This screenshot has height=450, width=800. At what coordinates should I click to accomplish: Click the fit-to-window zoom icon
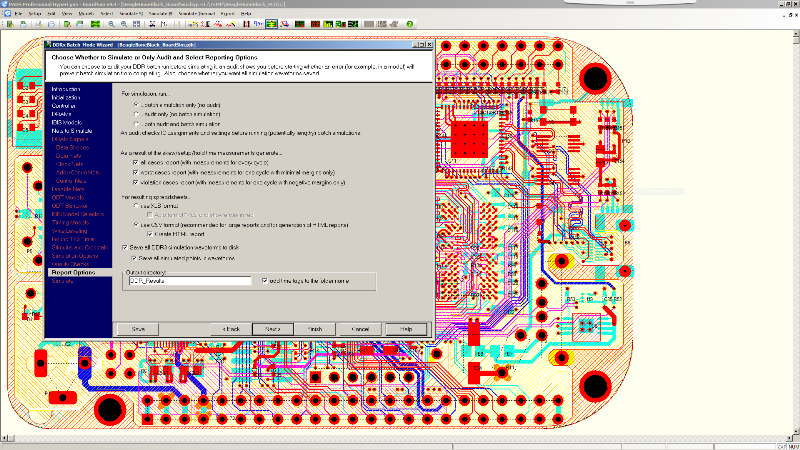(137, 24)
